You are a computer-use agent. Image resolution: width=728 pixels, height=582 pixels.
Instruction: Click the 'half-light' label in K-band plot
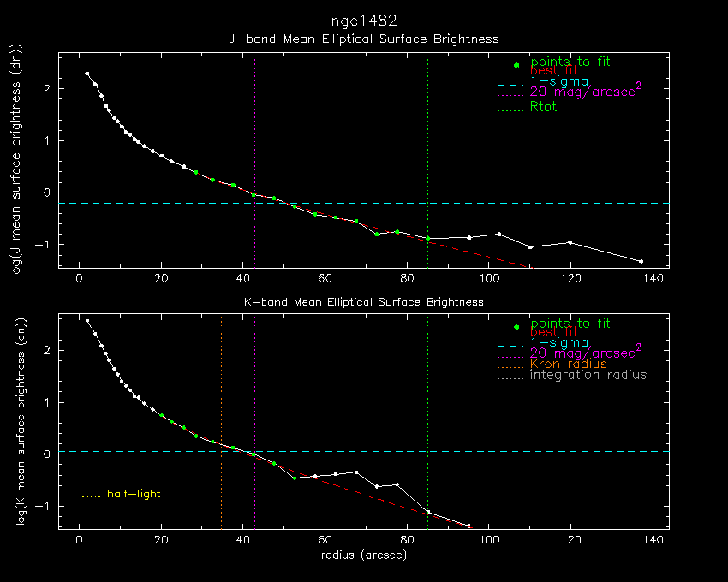point(134,494)
